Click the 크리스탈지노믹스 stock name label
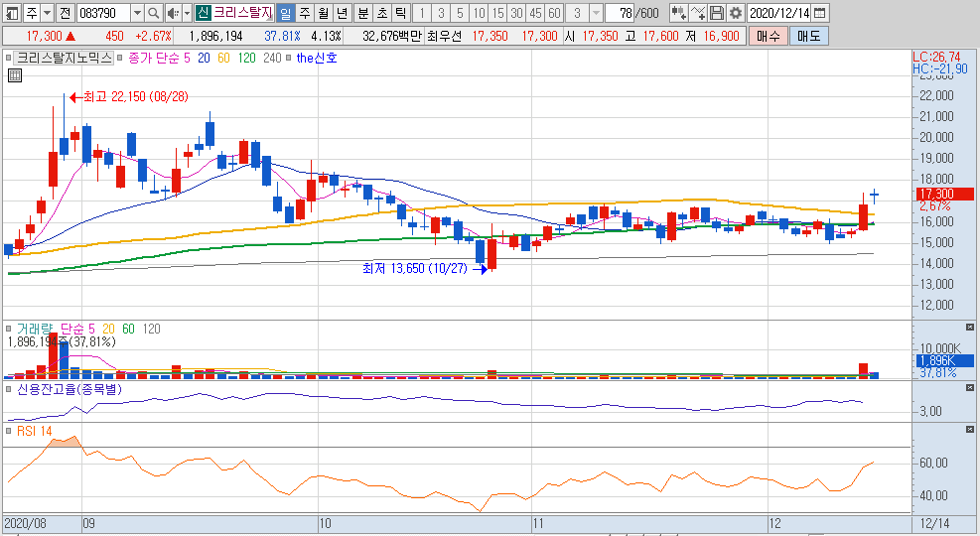The image size is (980, 536). coord(64,59)
